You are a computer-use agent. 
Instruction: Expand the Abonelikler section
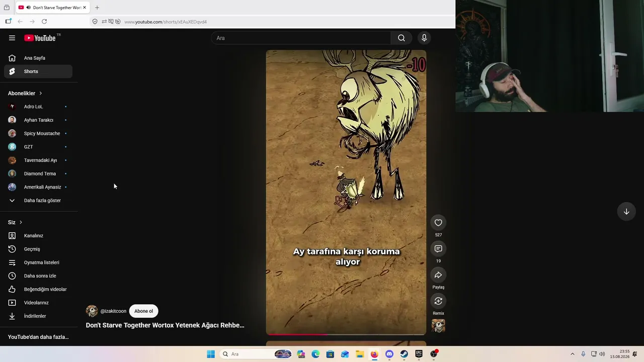[25, 93]
